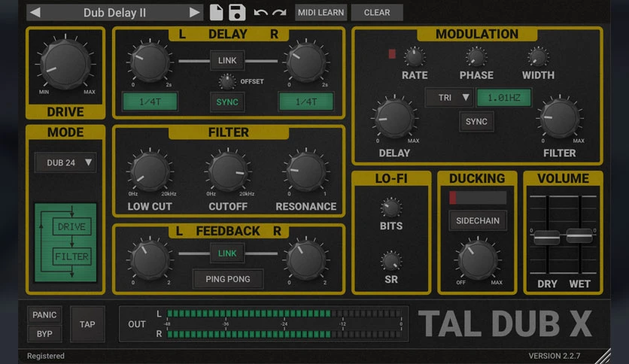This screenshot has height=364, width=629.
Task: Create a new preset via page icon
Action: click(216, 13)
